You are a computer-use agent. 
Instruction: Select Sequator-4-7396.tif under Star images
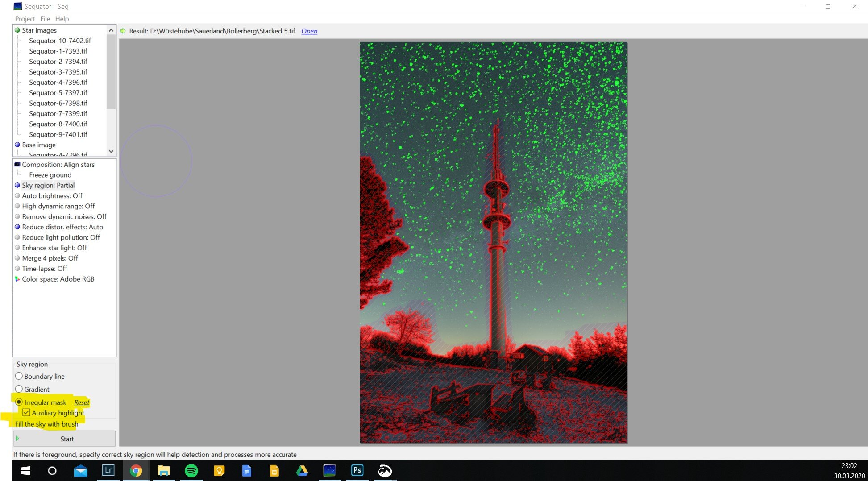[x=58, y=82]
